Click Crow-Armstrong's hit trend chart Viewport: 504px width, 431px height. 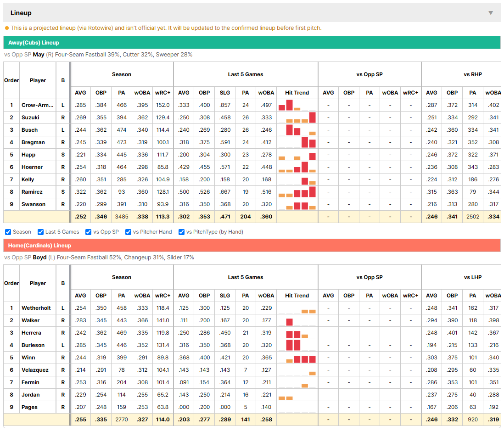point(297,105)
